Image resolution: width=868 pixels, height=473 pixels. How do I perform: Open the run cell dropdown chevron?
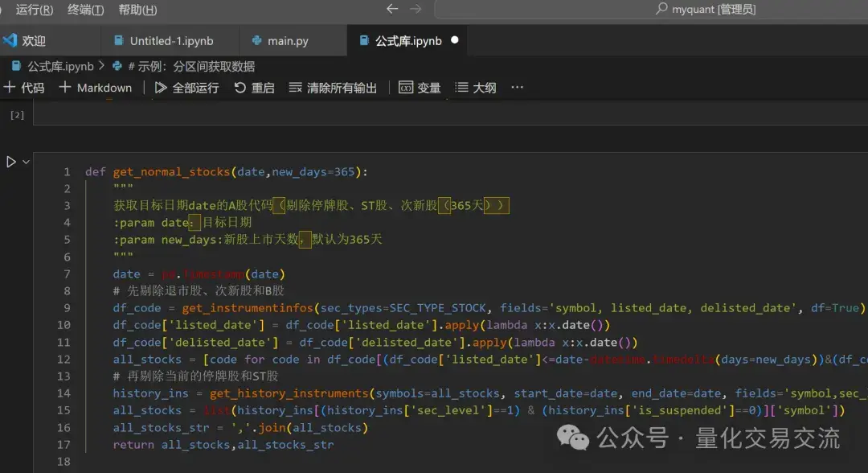point(26,162)
